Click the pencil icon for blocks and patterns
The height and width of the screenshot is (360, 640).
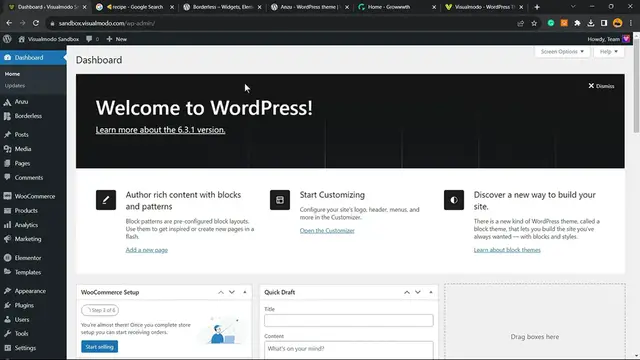pyautogui.click(x=106, y=200)
